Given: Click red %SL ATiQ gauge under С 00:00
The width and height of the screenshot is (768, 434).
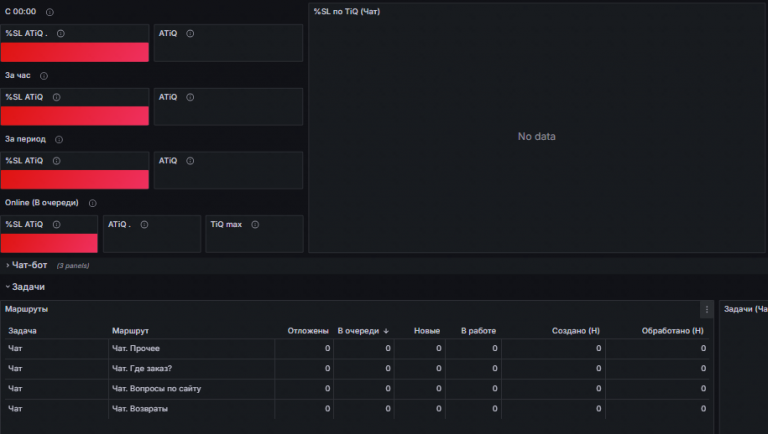Looking at the screenshot, I should click(74, 52).
